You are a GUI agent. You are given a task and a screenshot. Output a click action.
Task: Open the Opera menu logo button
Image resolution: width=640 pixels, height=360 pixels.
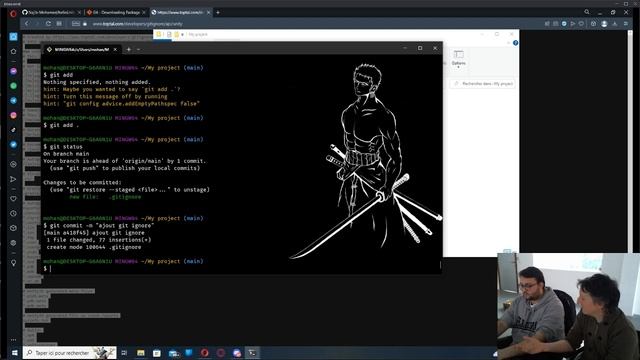(13, 13)
